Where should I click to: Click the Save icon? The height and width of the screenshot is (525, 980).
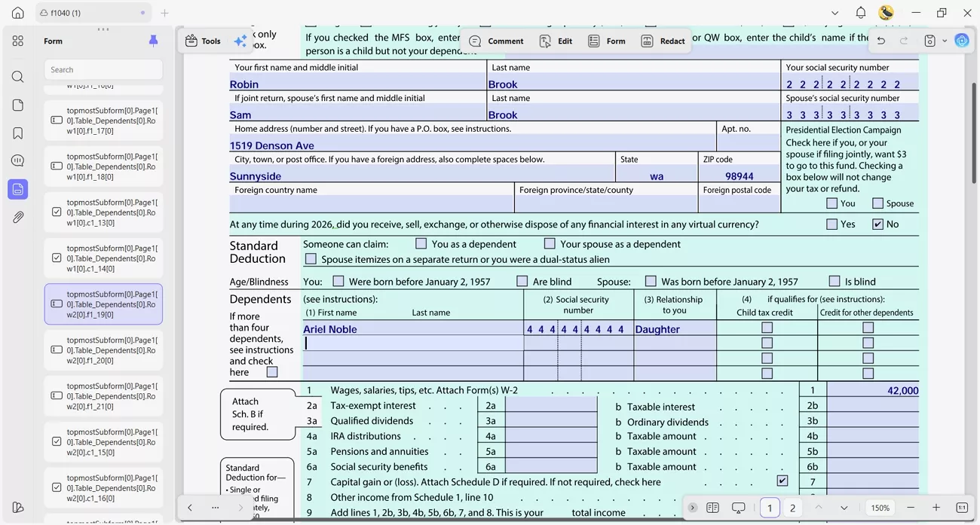coord(929,41)
